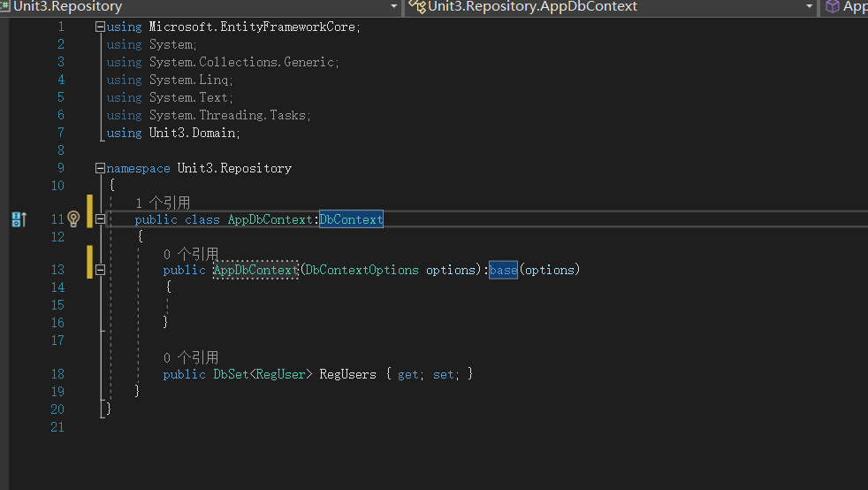This screenshot has height=490, width=868.
Task: Collapse the AppDbContext class block
Action: (100, 219)
